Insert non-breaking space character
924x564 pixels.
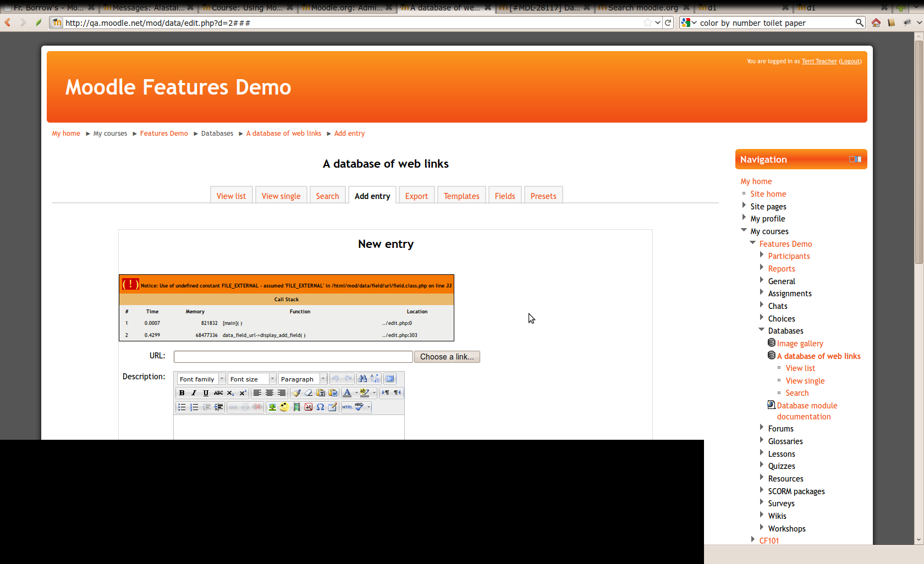tap(309, 407)
